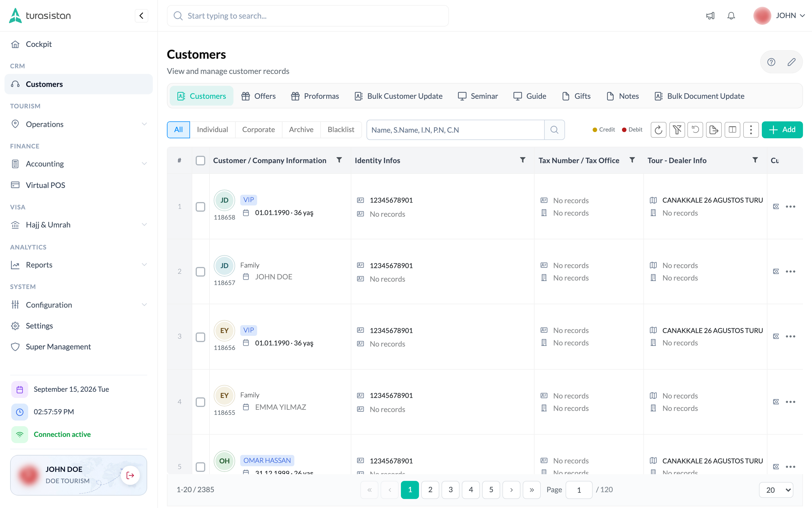The width and height of the screenshot is (812, 508).
Task: Click the help question mark icon
Action: coord(771,62)
